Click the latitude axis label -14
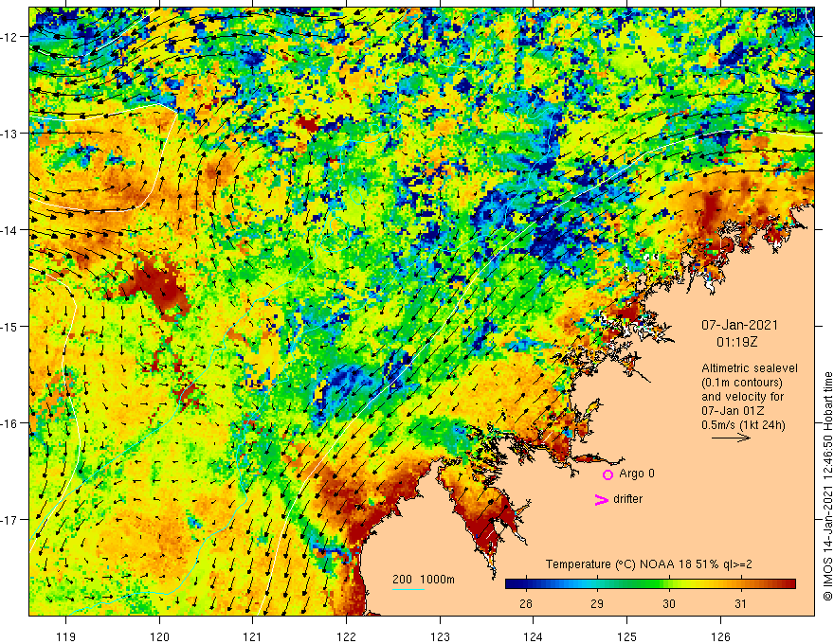The width and height of the screenshot is (834, 644). tap(9, 230)
